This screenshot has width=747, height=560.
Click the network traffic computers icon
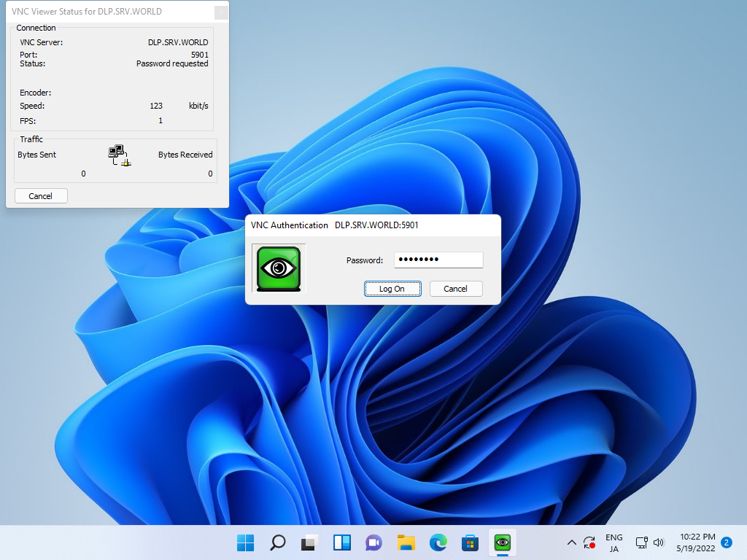tap(120, 155)
